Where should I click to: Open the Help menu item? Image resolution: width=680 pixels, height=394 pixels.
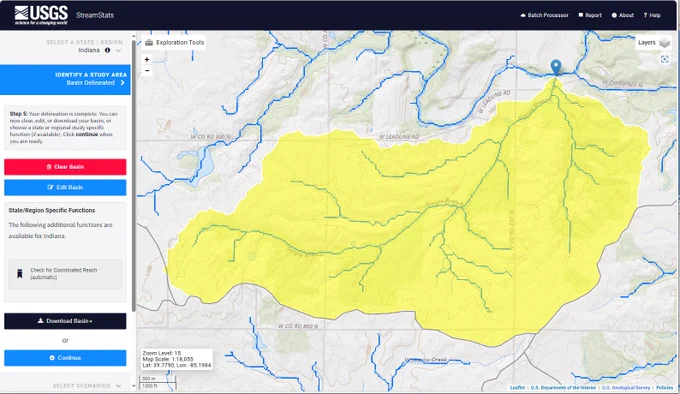click(x=652, y=15)
